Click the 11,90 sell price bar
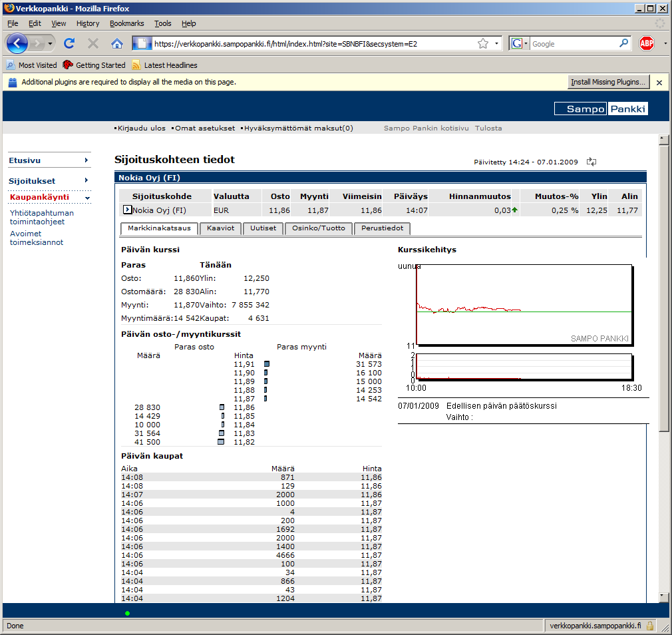This screenshot has height=635, width=672. [x=265, y=373]
